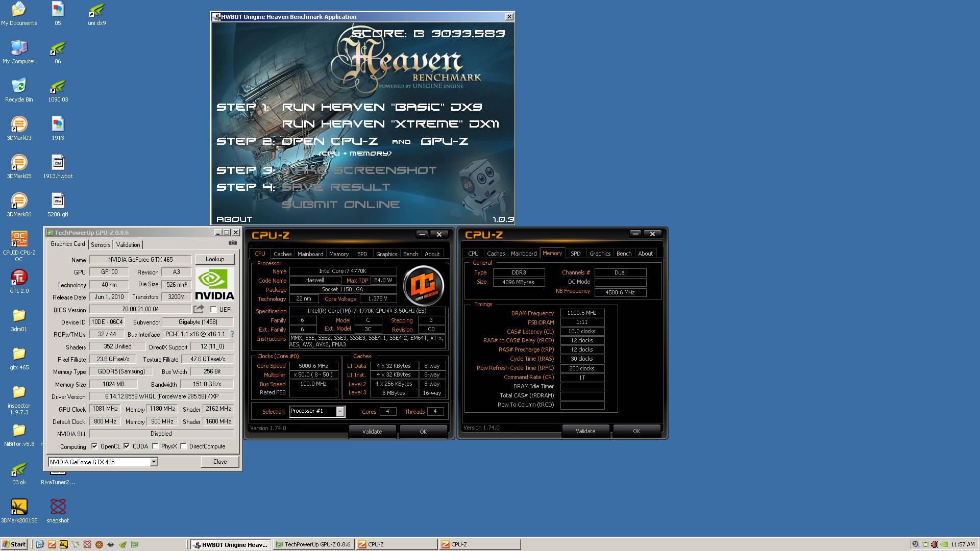
Task: Open the 03 ok NVIDIA shortcut
Action: tap(19, 473)
